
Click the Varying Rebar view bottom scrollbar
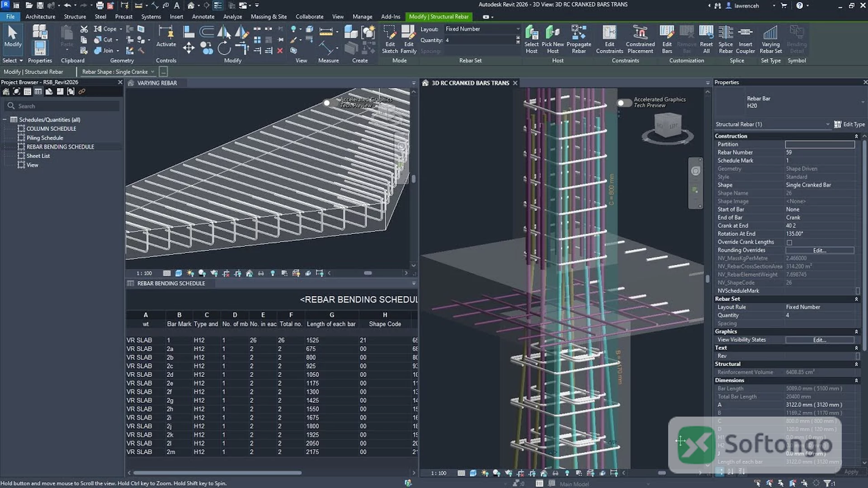[x=368, y=273]
